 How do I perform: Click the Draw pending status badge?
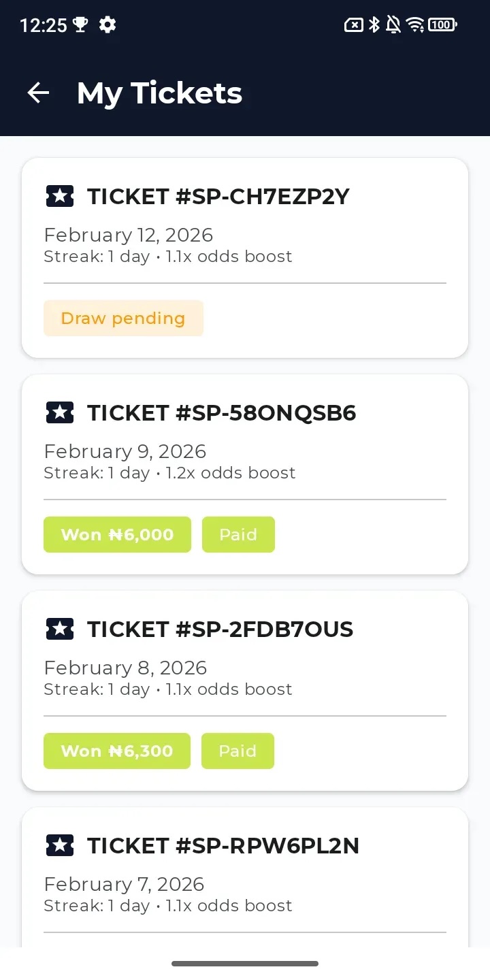click(x=123, y=318)
